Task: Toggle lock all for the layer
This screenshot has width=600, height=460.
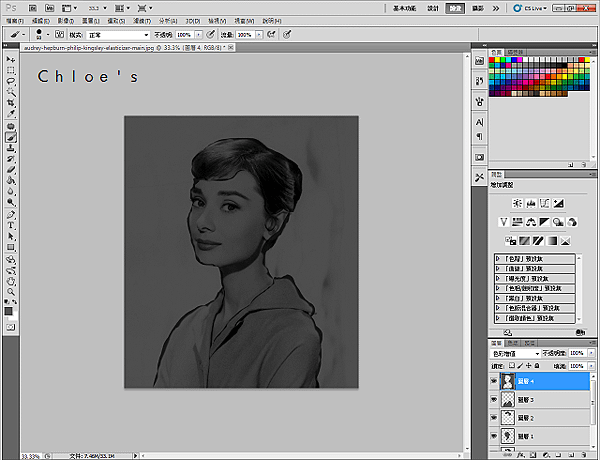Action: coord(537,365)
